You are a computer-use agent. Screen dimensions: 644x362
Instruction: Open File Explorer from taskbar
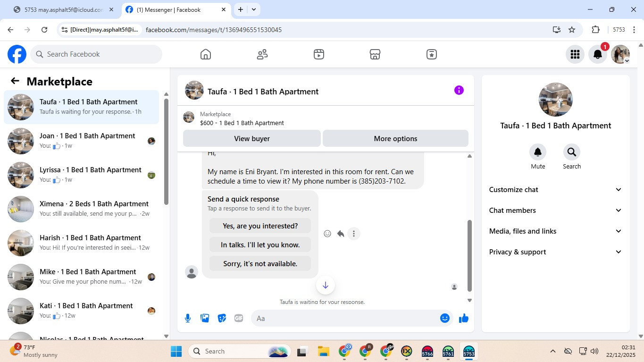(x=323, y=351)
